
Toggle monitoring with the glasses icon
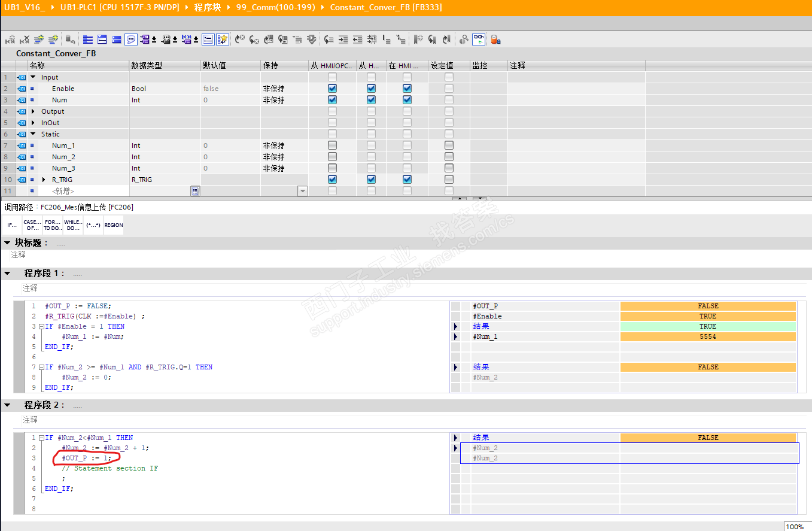479,40
